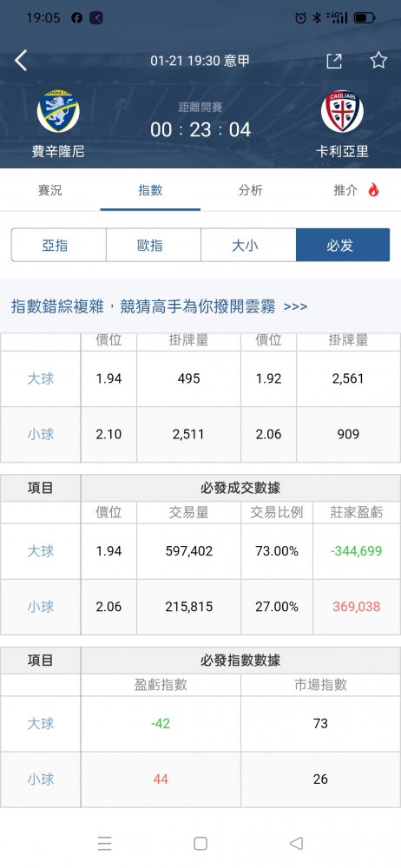
Task: Tap the Android back triangle button
Action: pos(296,843)
